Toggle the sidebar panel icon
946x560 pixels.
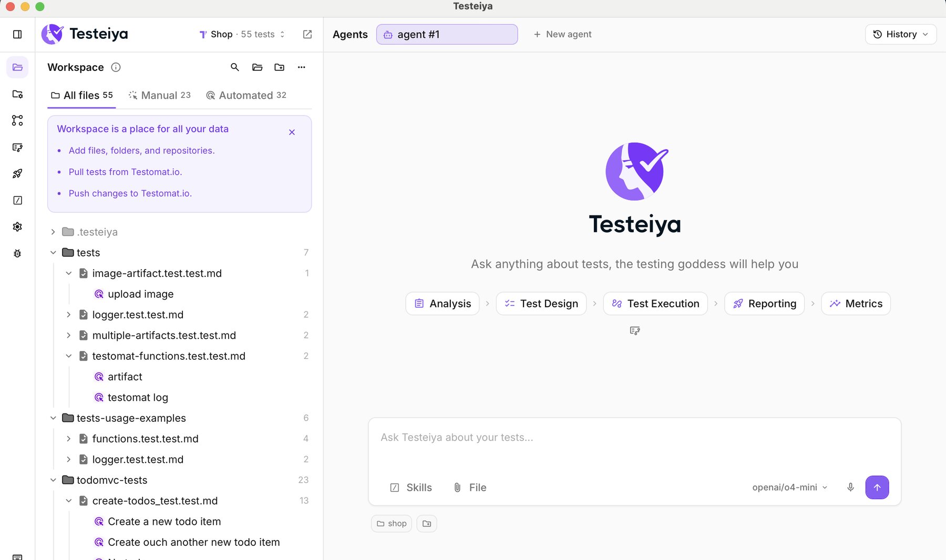(x=17, y=34)
